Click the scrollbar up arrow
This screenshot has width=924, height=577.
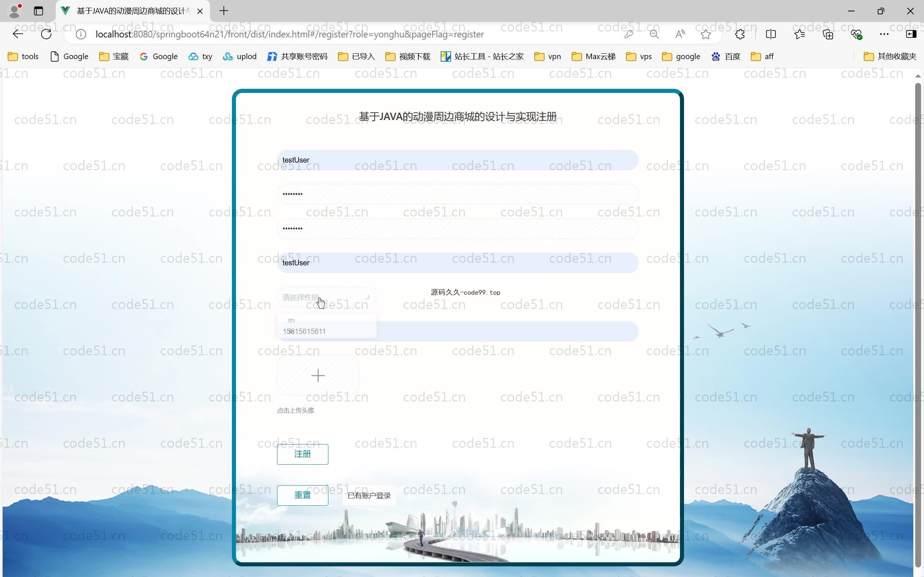coord(918,76)
